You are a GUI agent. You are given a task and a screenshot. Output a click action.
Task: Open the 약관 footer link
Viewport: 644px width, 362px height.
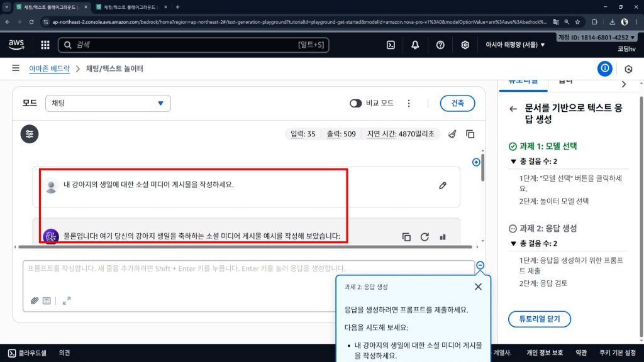tap(580, 353)
